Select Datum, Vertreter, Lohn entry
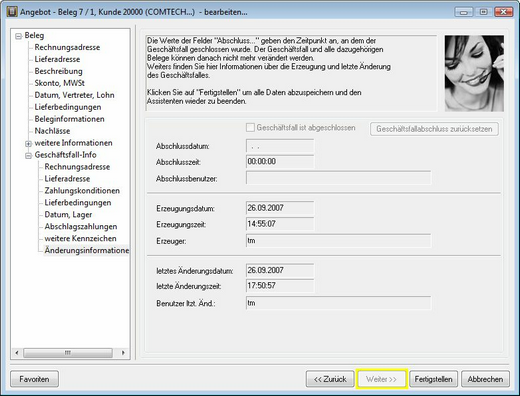Screen dimensions: 520x396 74,95
